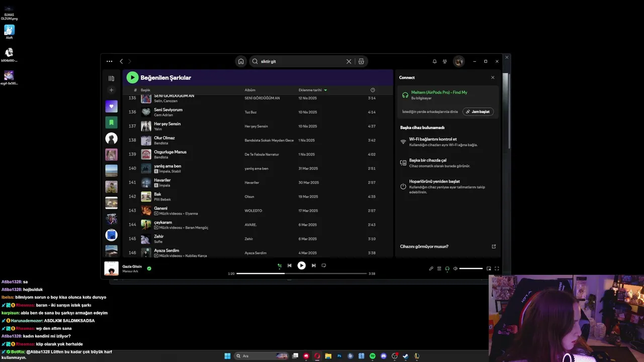Clear the search text 'siktir git'
The height and width of the screenshot is (362, 644).
pos(349,61)
